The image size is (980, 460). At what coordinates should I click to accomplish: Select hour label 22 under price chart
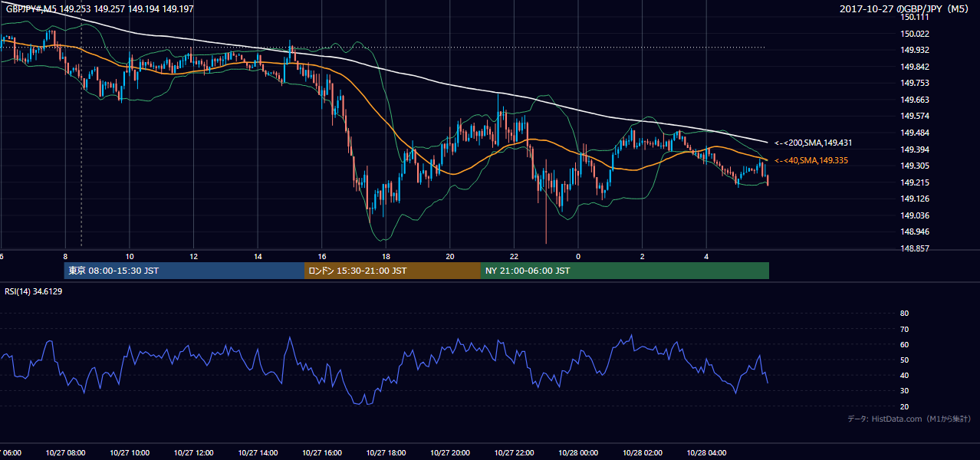[514, 257]
